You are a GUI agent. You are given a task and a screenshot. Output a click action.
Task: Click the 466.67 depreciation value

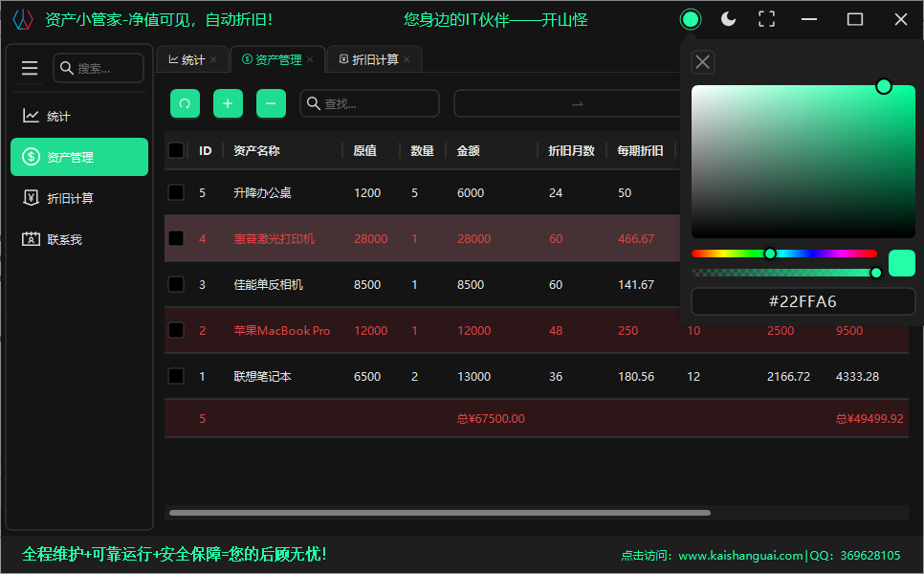636,238
